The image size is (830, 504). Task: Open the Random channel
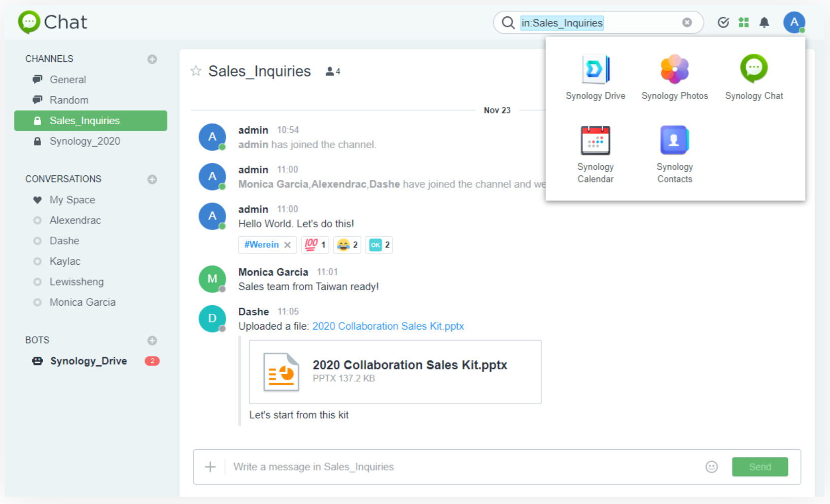click(91, 100)
